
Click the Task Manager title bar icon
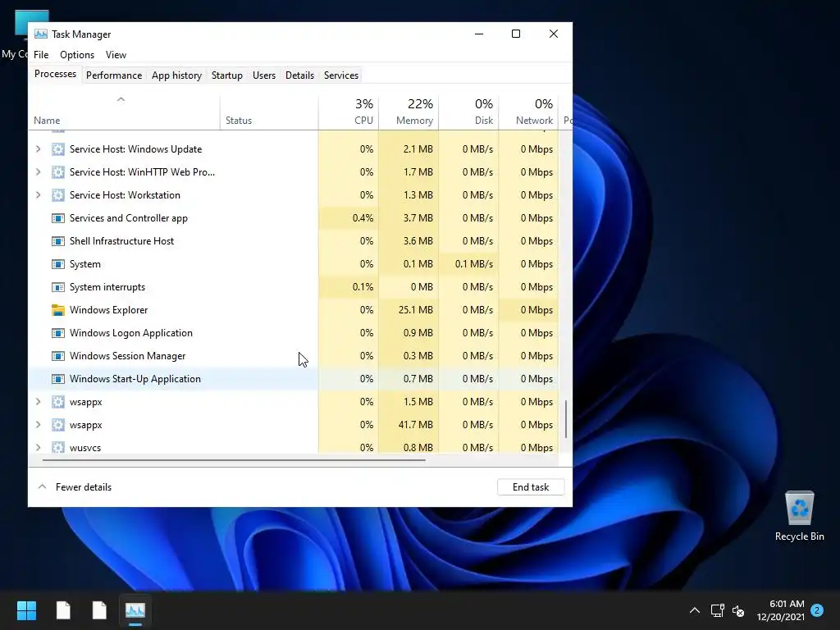pyautogui.click(x=41, y=34)
